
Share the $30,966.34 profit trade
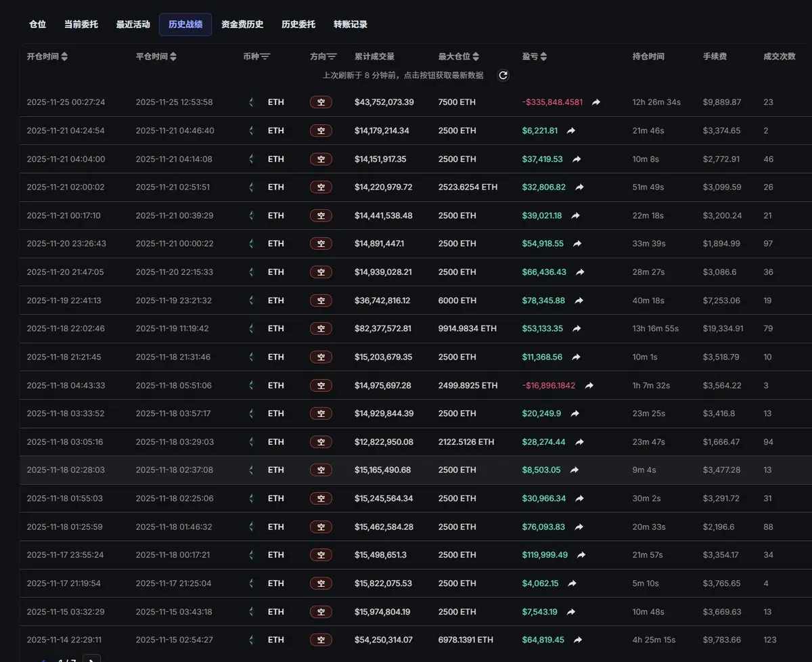[x=579, y=498]
